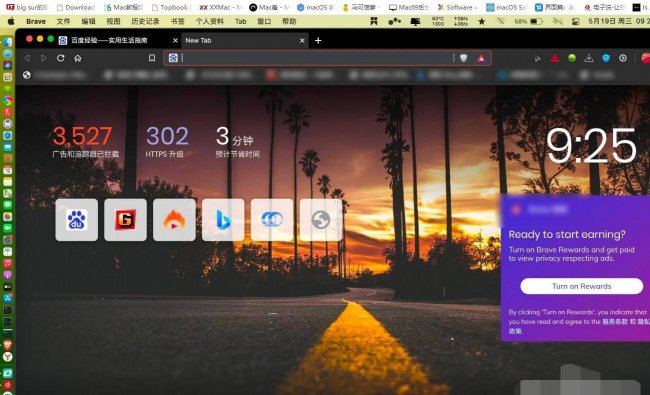This screenshot has height=395, width=650.
Task: Open the Software bookmark in background window
Action: tap(456, 7)
